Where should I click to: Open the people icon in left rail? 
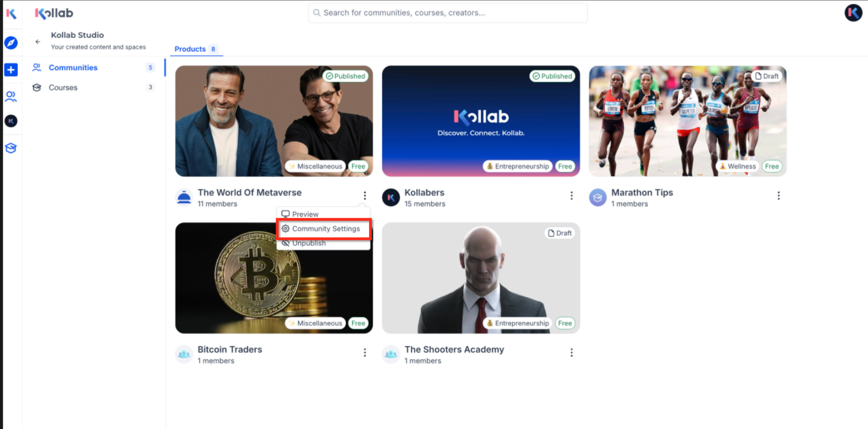[x=11, y=96]
